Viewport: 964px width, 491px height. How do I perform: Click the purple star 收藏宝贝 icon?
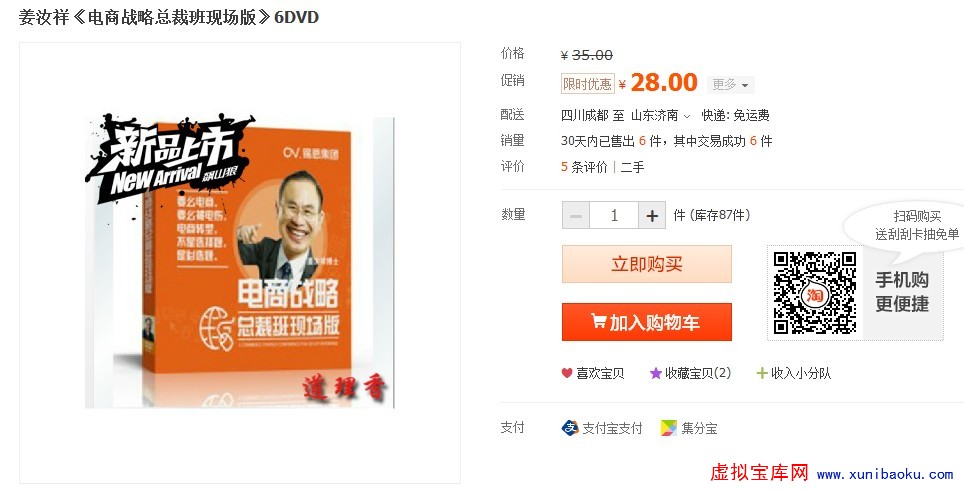(655, 373)
